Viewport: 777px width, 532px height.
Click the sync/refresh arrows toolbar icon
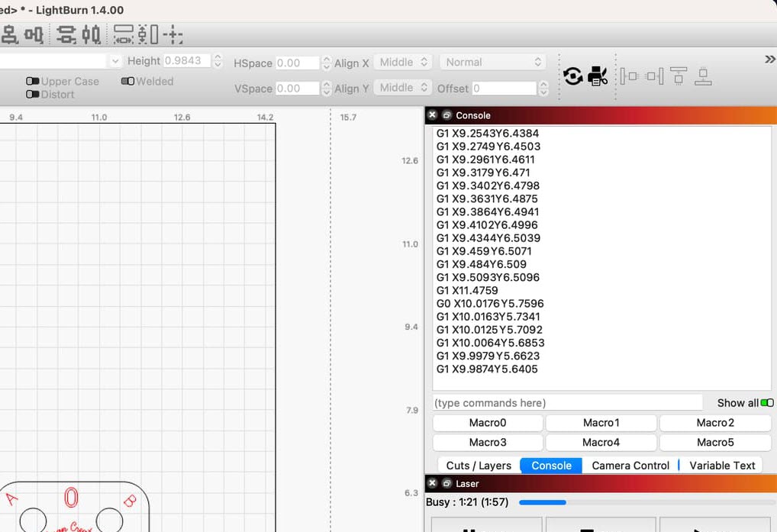point(572,76)
